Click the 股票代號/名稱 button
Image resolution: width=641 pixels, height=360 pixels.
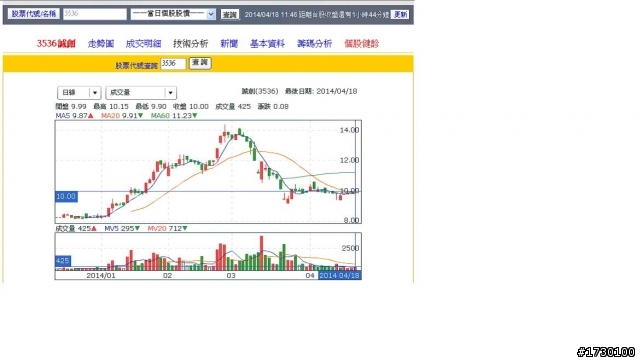click(34, 14)
